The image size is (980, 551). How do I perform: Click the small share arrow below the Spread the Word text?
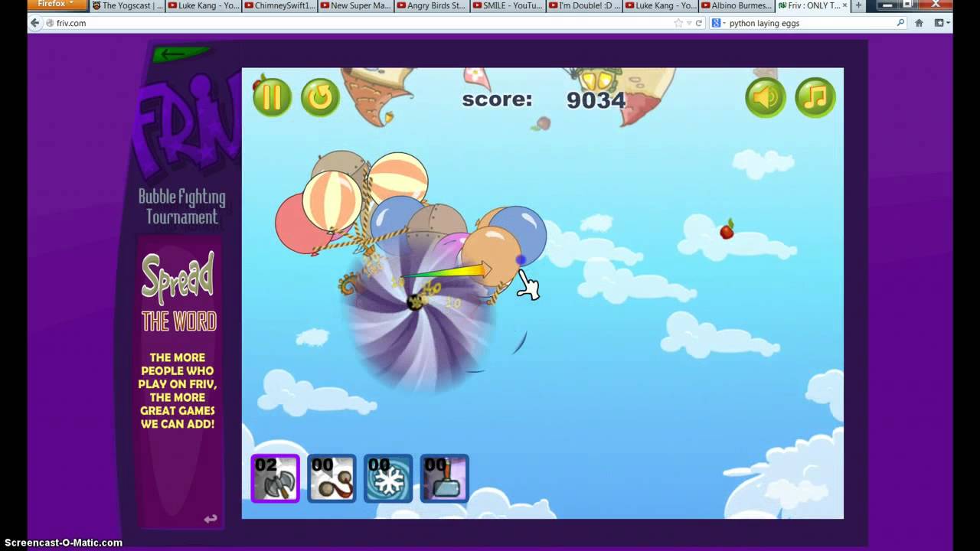211,519
